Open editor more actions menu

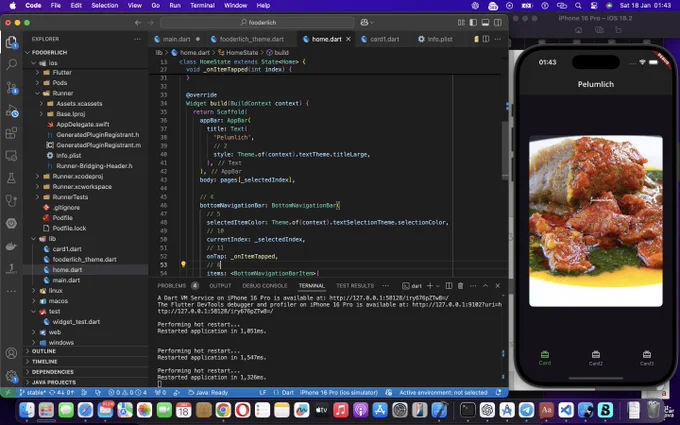click(497, 39)
